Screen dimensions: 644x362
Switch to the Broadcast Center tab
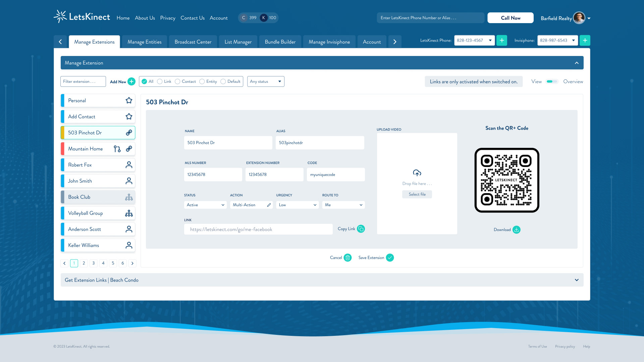tap(193, 42)
